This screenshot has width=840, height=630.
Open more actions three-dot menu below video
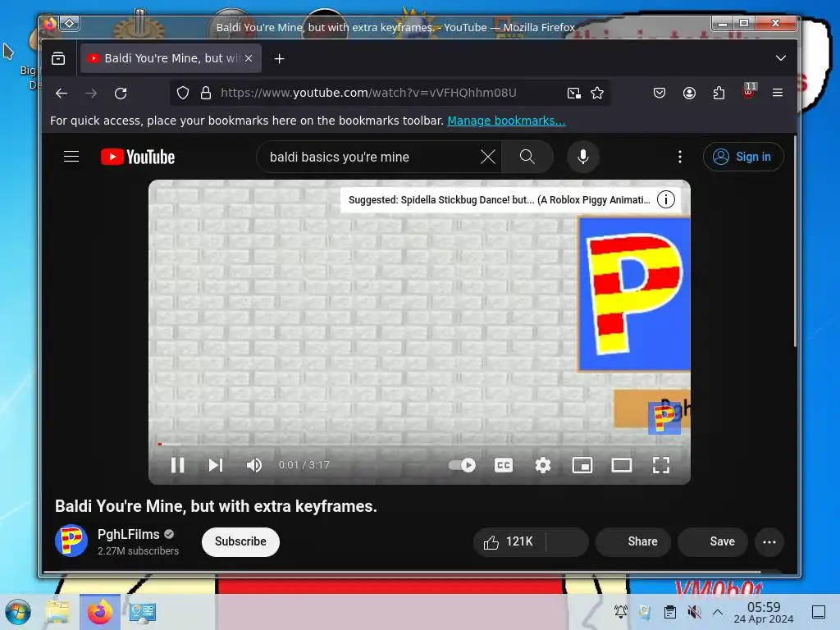769,541
